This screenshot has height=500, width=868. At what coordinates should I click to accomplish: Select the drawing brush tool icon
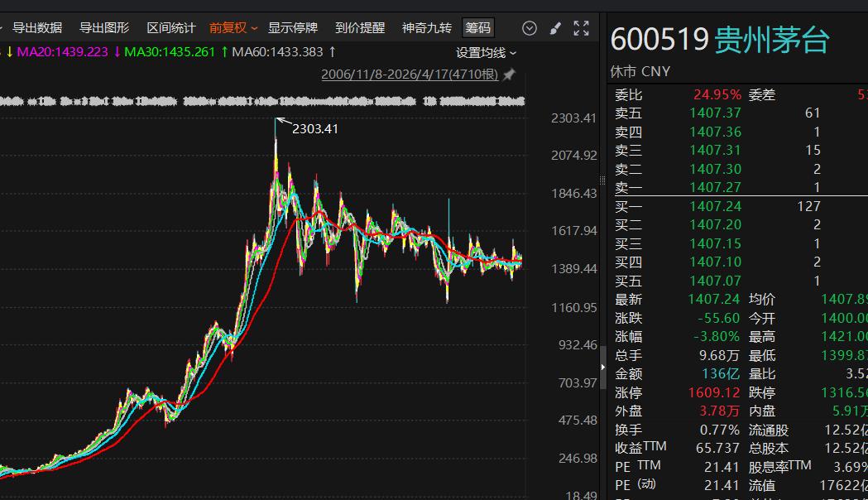[x=555, y=27]
